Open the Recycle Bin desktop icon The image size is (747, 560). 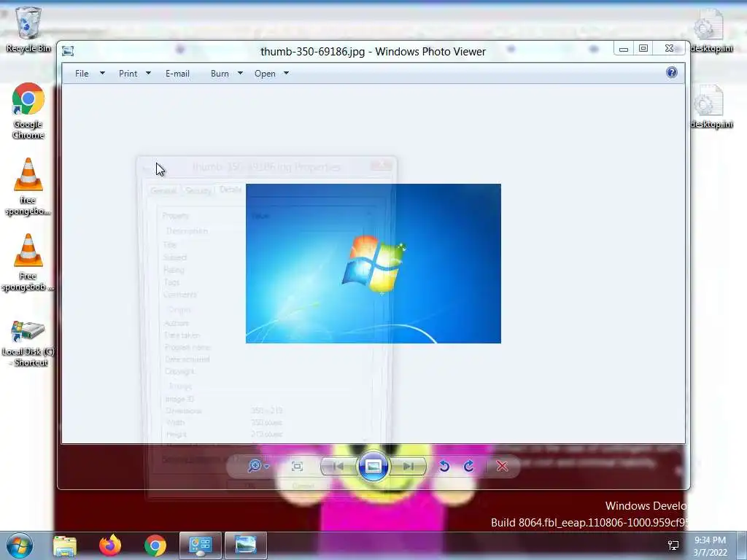tap(28, 29)
